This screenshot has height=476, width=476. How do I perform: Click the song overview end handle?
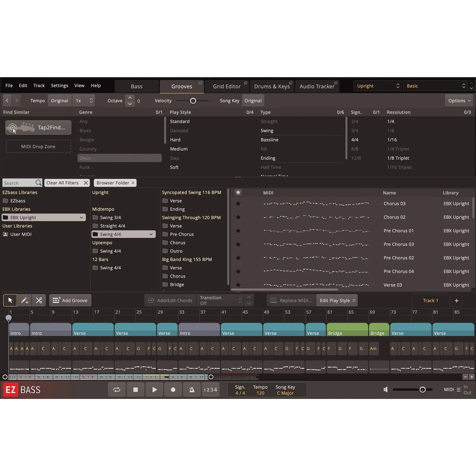coord(211,377)
